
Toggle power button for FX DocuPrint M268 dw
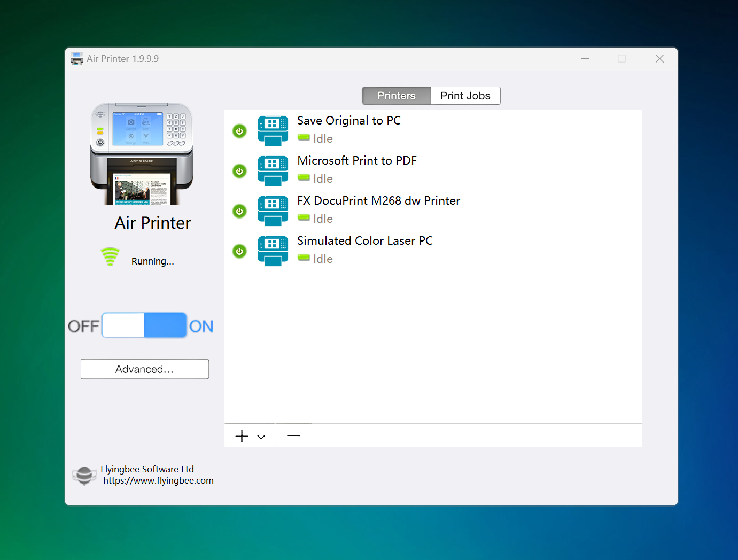point(239,211)
